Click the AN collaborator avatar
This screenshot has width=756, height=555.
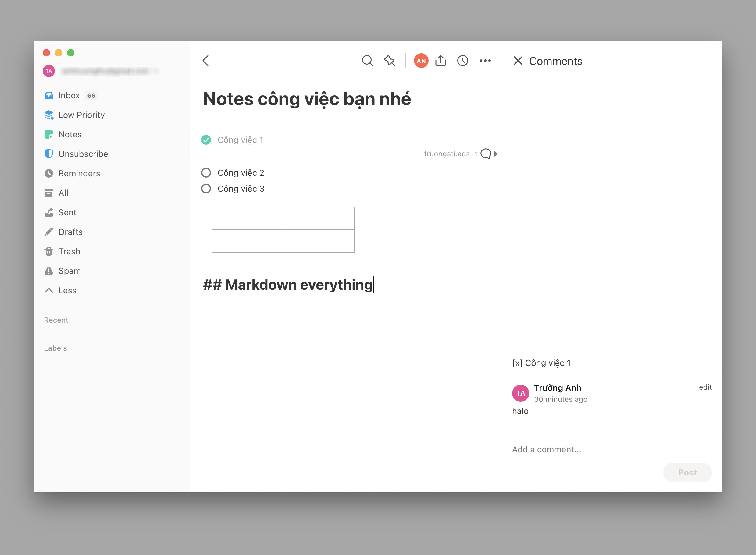coord(421,61)
